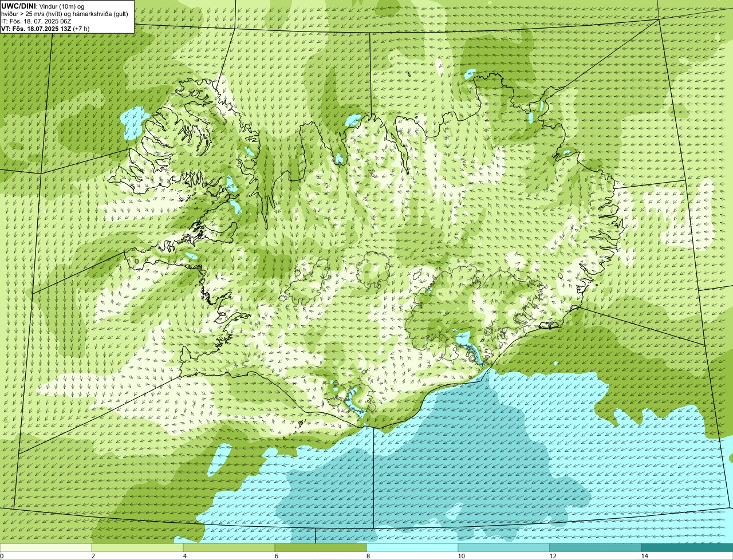733x560 pixels.
Task: Click the legend scale label '0'
Action: (2, 556)
